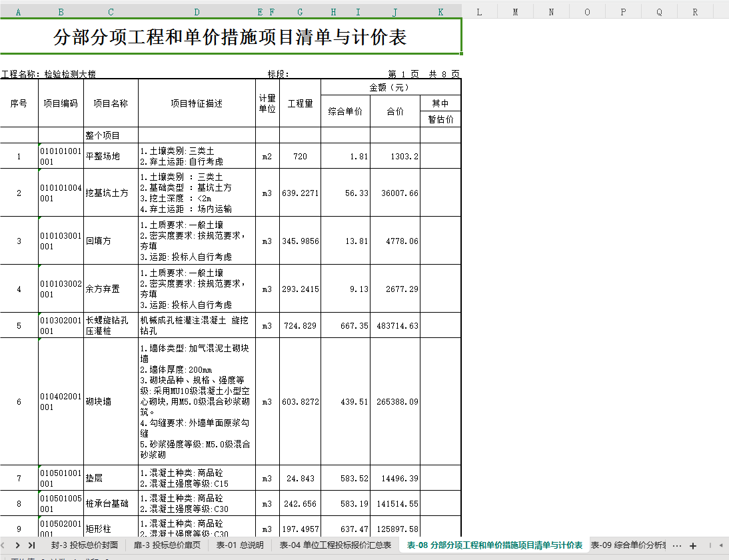The image size is (729, 560).
Task: Select the 合价 value 483714.63 cell
Action: [395, 325]
